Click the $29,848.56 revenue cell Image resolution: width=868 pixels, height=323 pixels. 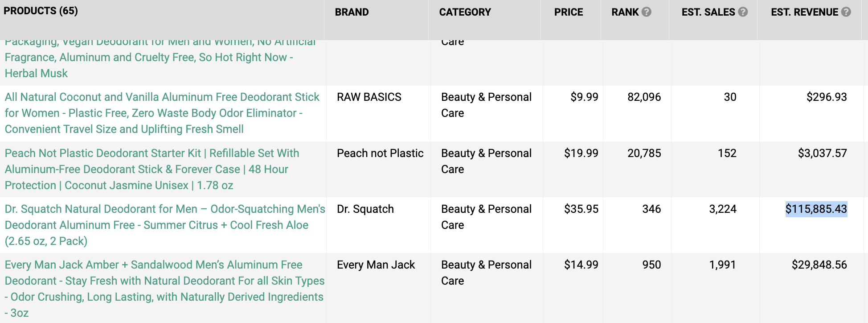pyautogui.click(x=819, y=265)
